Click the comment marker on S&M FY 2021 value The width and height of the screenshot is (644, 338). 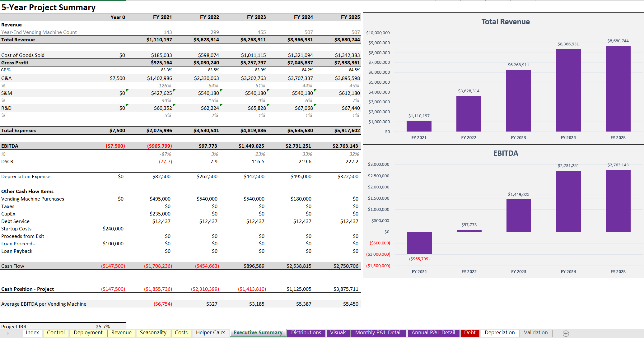174,90
